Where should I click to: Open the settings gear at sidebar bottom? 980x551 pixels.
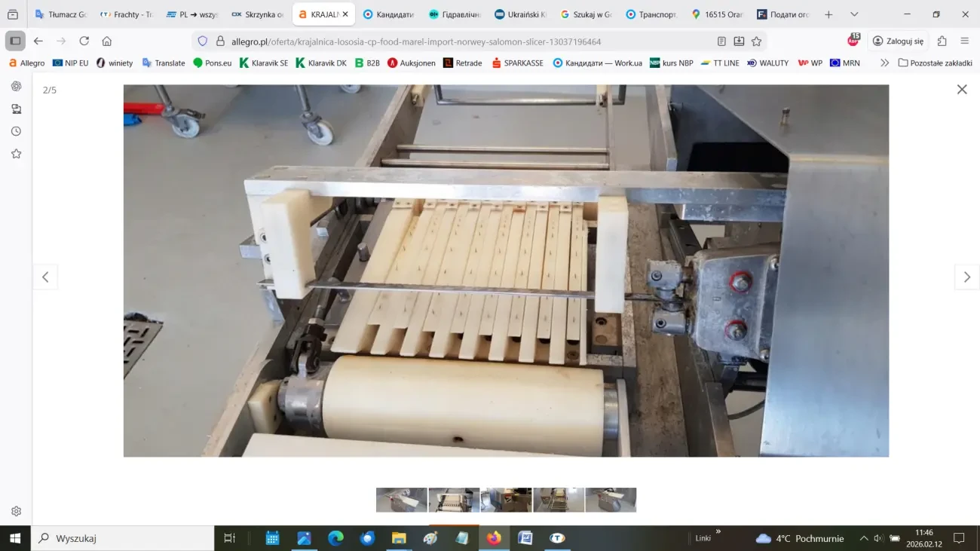coord(16,510)
